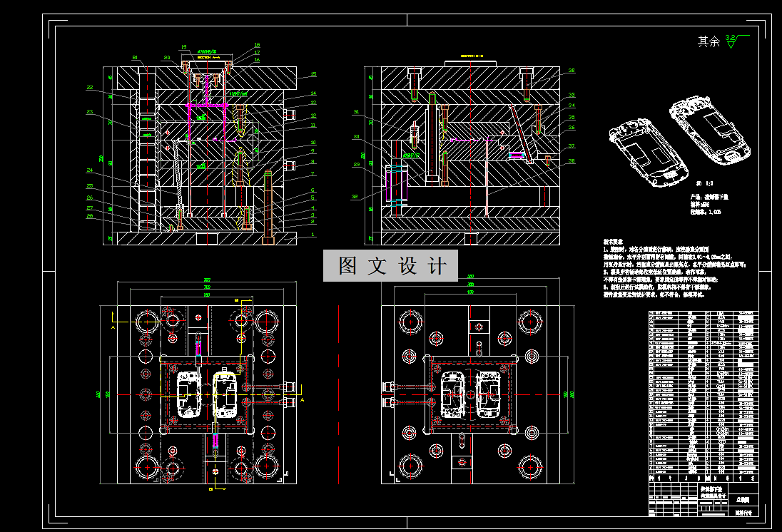Click part callout 27
Screen dimensions: 782x532
90,208
